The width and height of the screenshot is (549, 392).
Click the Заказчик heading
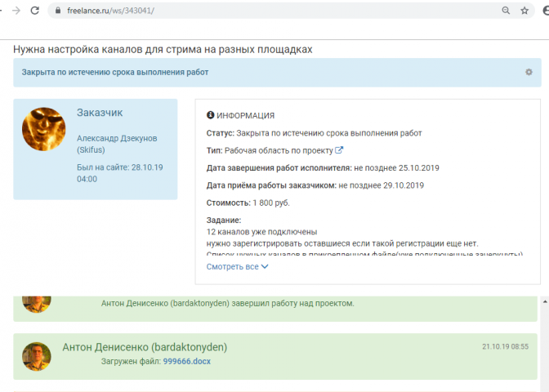[100, 113]
